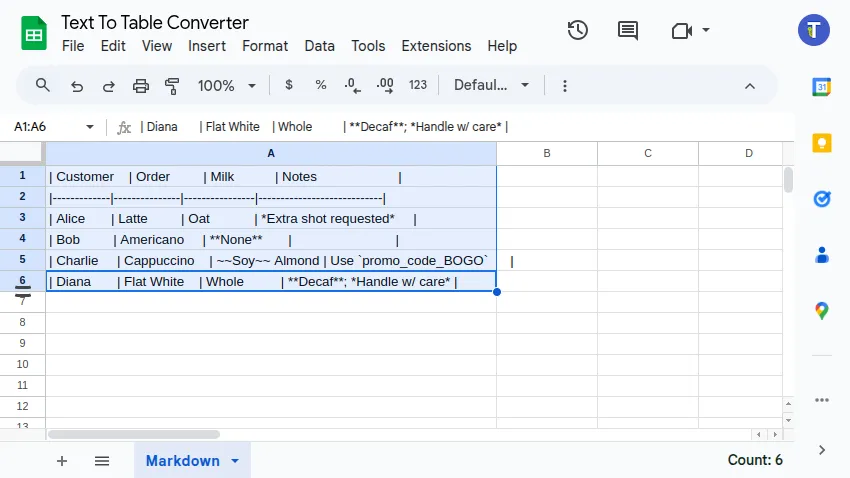The height and width of the screenshot is (478, 850).
Task: Increase decimal places
Action: click(x=385, y=85)
